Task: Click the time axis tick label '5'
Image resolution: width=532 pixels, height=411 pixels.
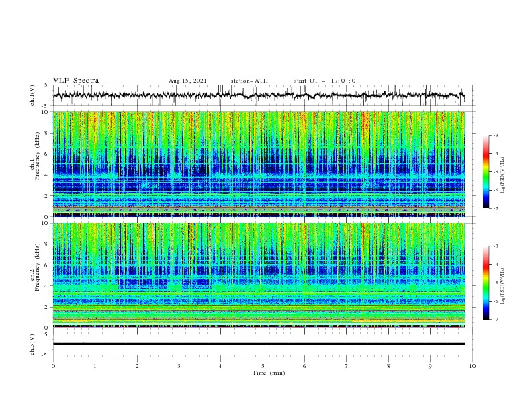Action: [263, 366]
